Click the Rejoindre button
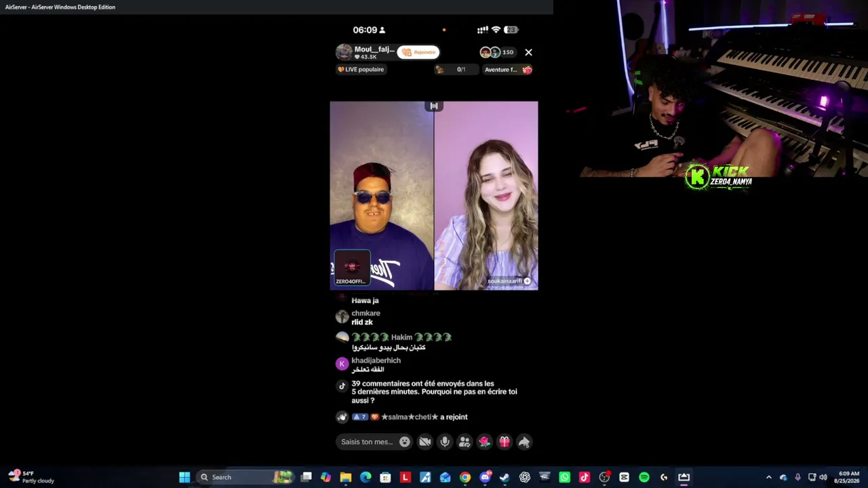This screenshot has width=868, height=488. (x=418, y=52)
